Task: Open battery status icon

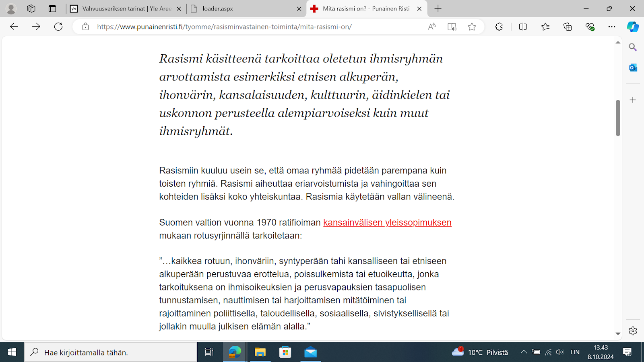Action: click(536, 352)
